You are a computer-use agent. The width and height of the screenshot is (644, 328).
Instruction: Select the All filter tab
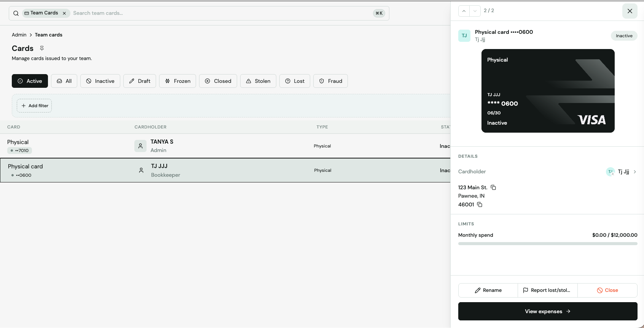point(64,81)
